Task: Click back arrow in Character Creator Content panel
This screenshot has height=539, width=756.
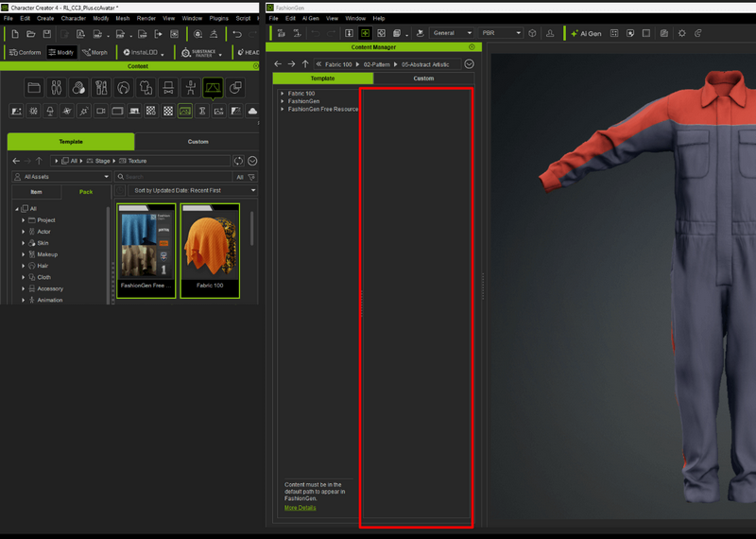Action: (x=16, y=161)
